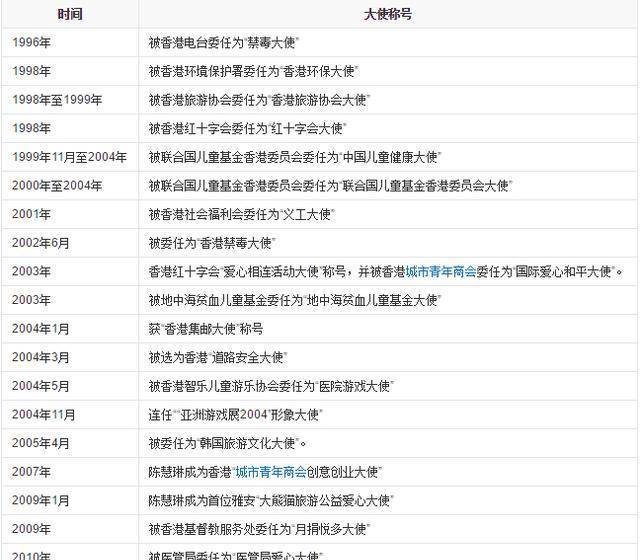
Task: Click the "2009年1月" date cell
Action: pyautogui.click(x=40, y=500)
